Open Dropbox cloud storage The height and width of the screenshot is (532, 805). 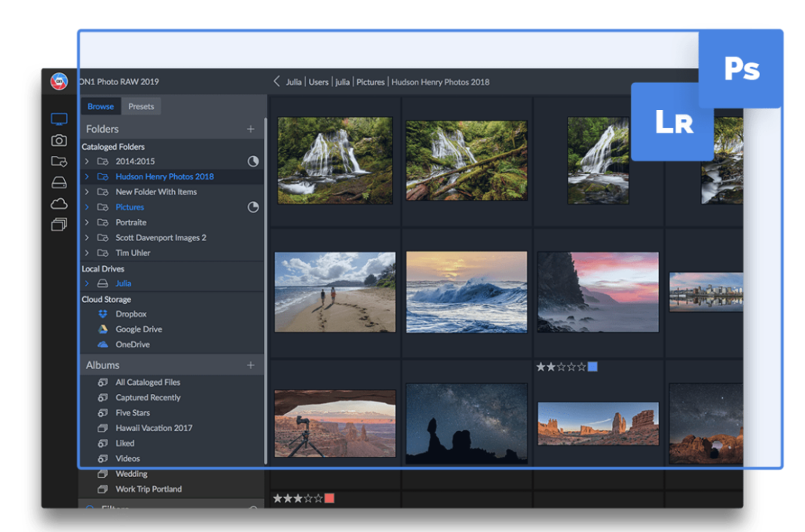pos(130,314)
